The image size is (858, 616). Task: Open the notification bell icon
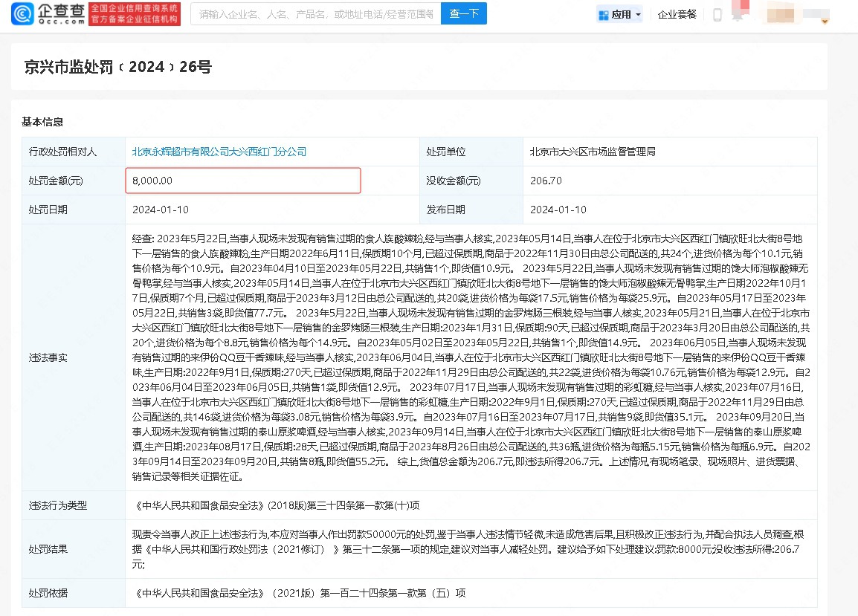coord(738,15)
